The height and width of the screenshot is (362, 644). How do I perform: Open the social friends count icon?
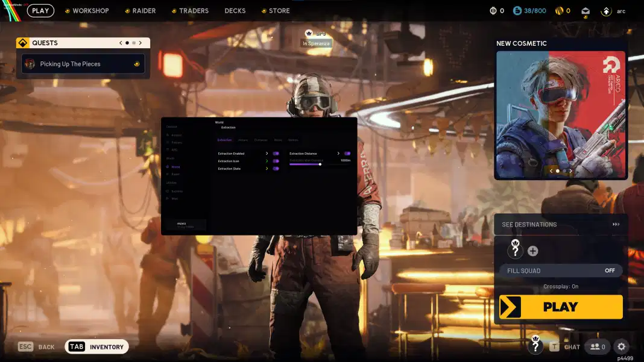(x=598, y=347)
